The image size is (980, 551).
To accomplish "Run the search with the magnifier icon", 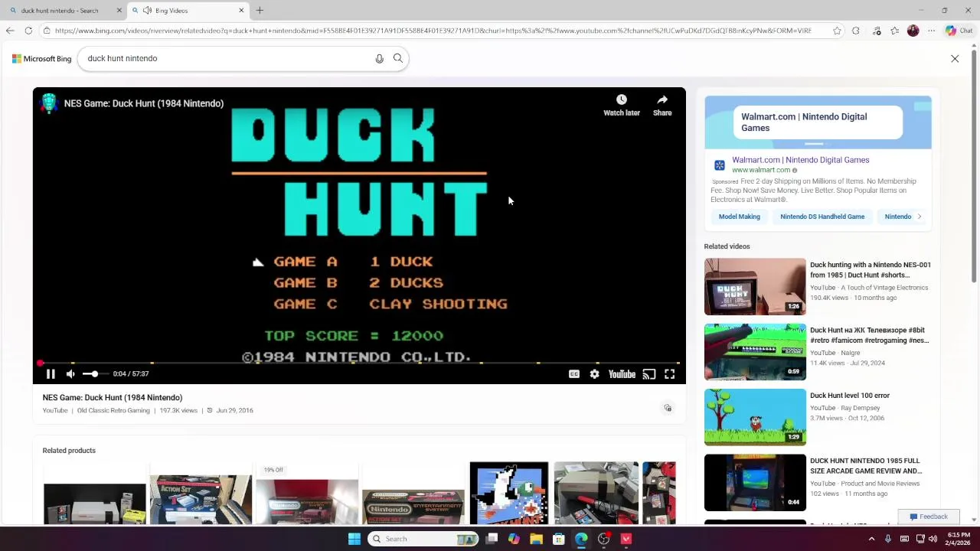I will [398, 58].
